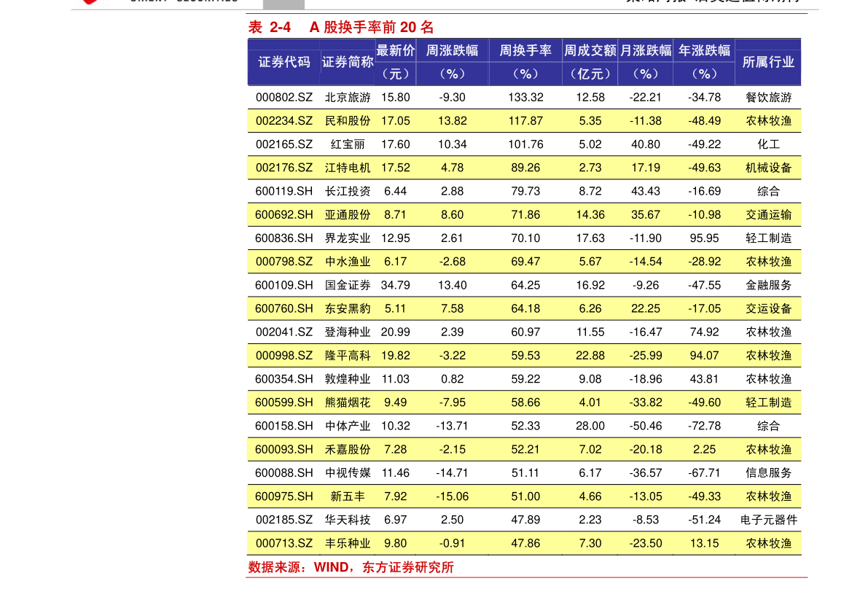Viewport: 868px width, 589px height.
Task: Click the stock name 登海种业
Action: tap(348, 332)
